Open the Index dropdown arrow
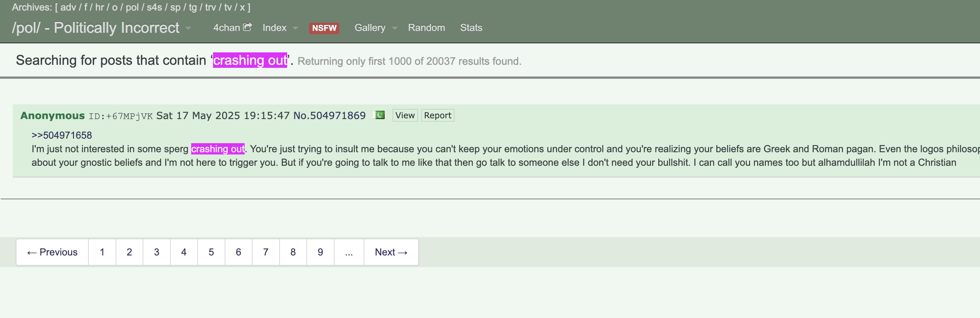The image size is (980, 318). pyautogui.click(x=295, y=28)
